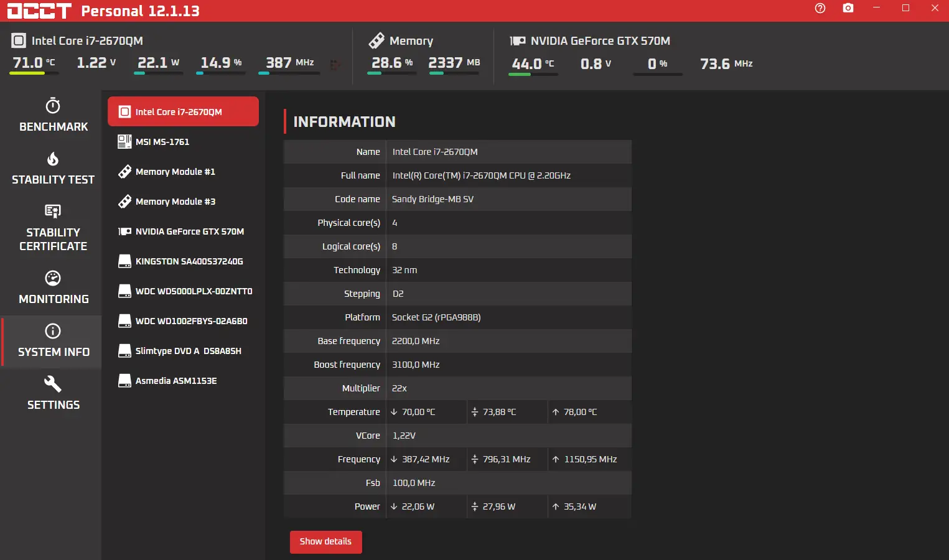Take a screenshot with the camera icon

click(x=848, y=8)
